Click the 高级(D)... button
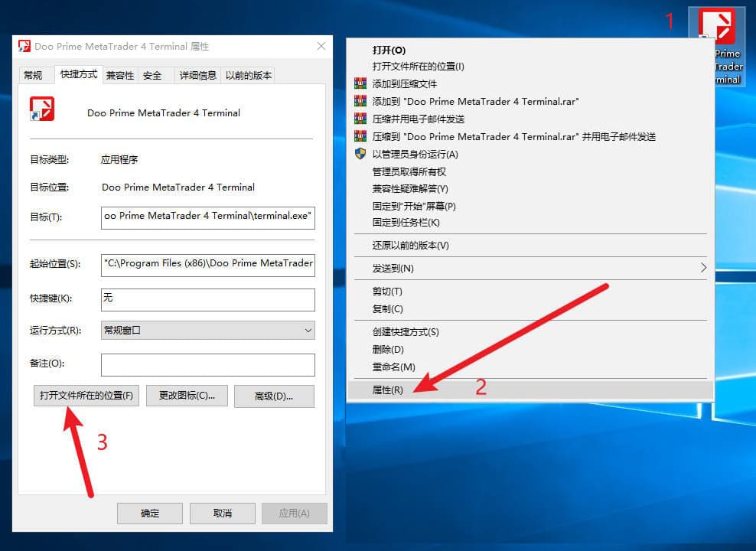The image size is (756, 551). (x=274, y=396)
